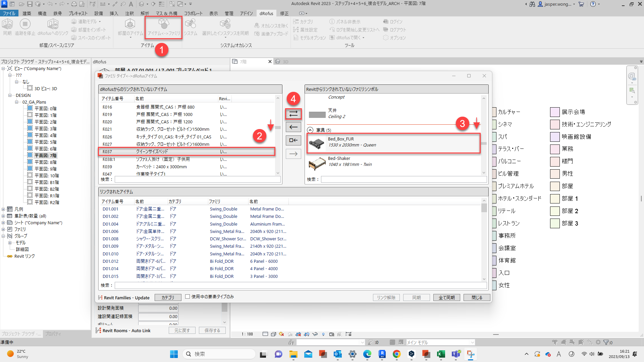644x362 pixels.
Task: Toggle the 3D ビュー: 3D checkbox
Action: (30, 88)
